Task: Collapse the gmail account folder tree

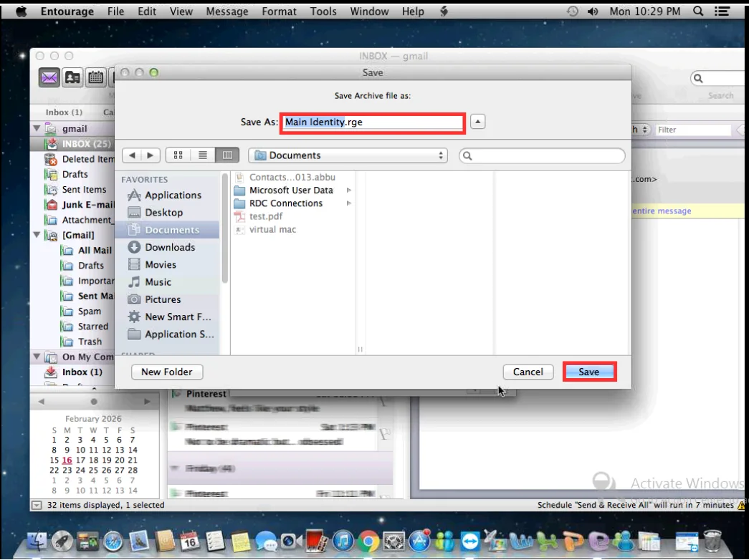Action: 37,129
